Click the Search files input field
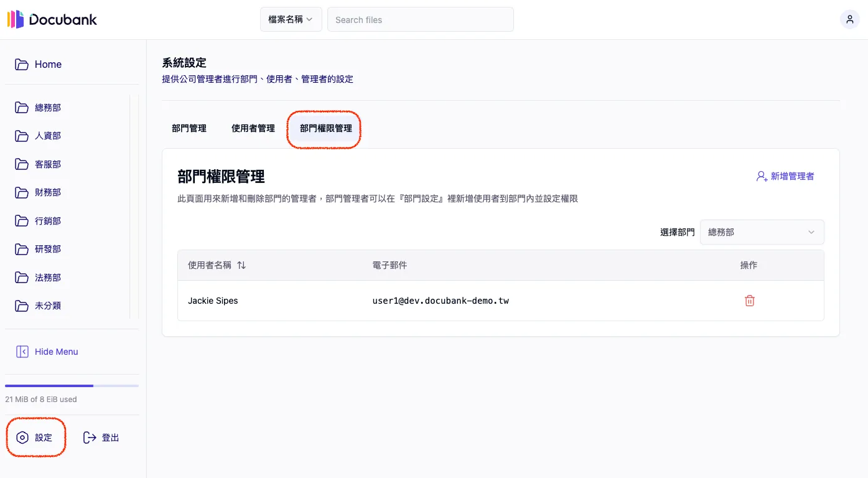Screen dimensions: 868x478 [x=420, y=19]
